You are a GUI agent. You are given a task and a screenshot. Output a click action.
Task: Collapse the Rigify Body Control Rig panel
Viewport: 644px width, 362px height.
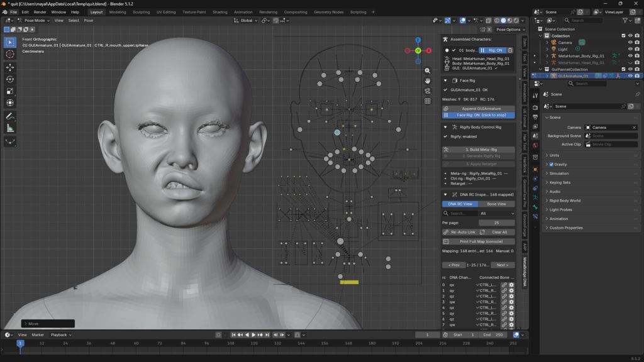(x=445, y=127)
